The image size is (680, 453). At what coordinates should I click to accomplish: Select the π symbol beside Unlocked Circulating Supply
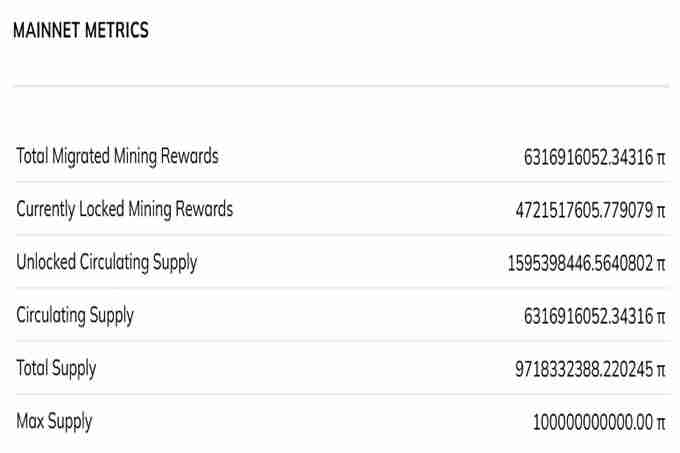(660, 264)
